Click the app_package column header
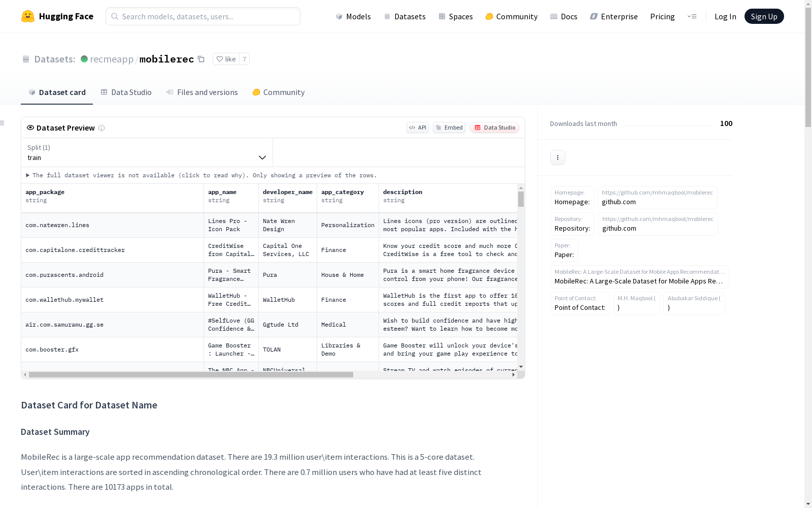The height and width of the screenshot is (508, 812). tap(112, 198)
